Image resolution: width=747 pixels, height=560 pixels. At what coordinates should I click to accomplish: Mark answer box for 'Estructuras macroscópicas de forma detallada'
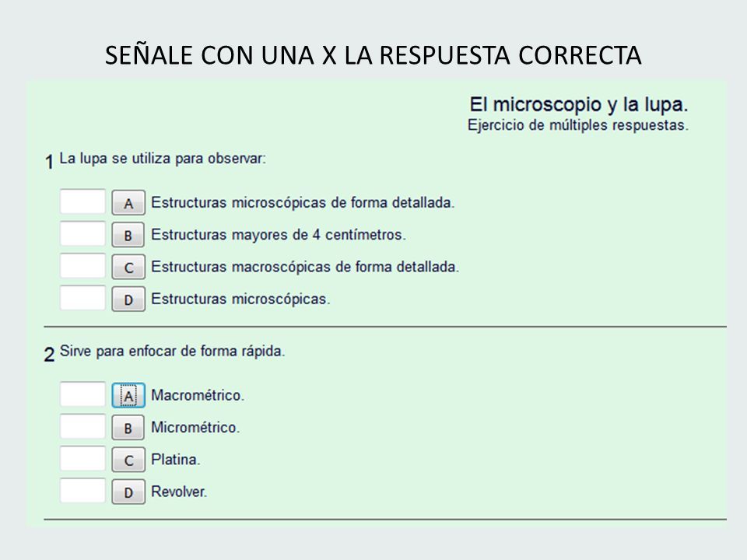82,266
